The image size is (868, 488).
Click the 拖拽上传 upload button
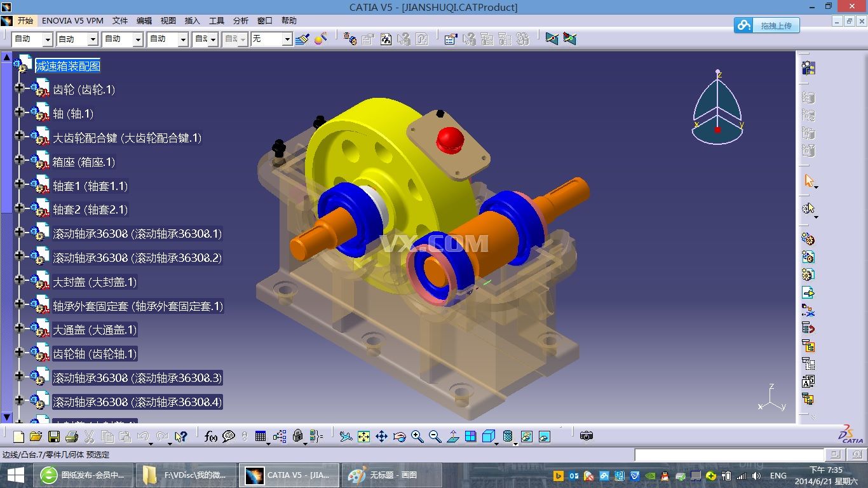click(x=767, y=25)
